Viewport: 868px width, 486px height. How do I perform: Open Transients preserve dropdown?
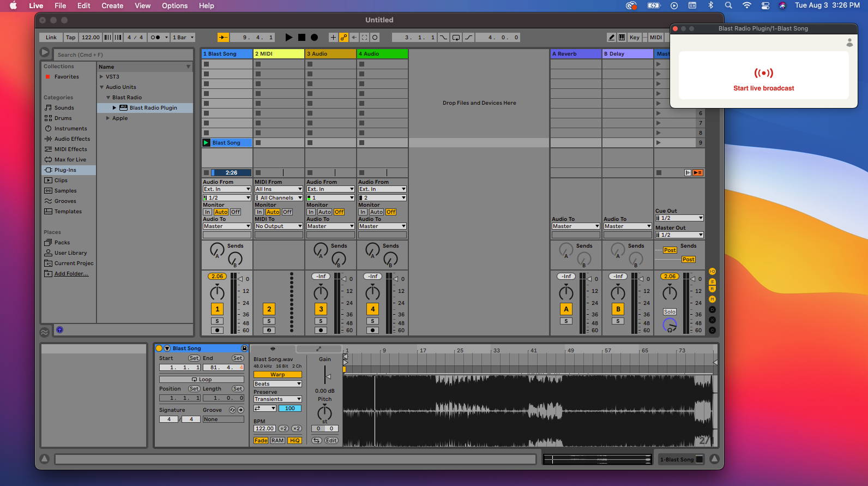tap(278, 399)
